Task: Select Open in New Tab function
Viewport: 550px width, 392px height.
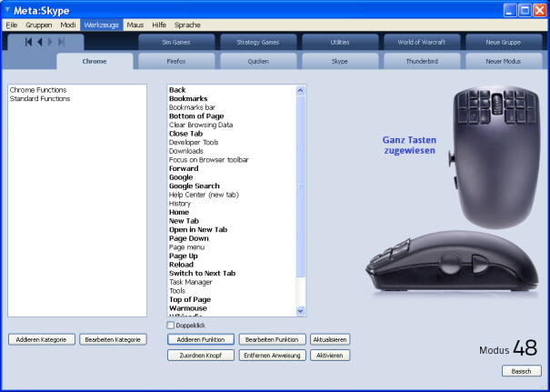Action: coord(198,229)
